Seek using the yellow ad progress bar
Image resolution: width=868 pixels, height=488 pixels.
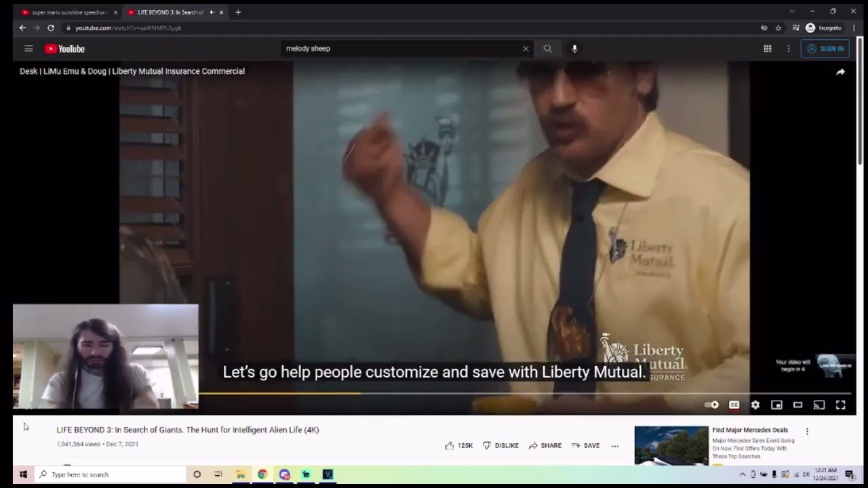279,392
